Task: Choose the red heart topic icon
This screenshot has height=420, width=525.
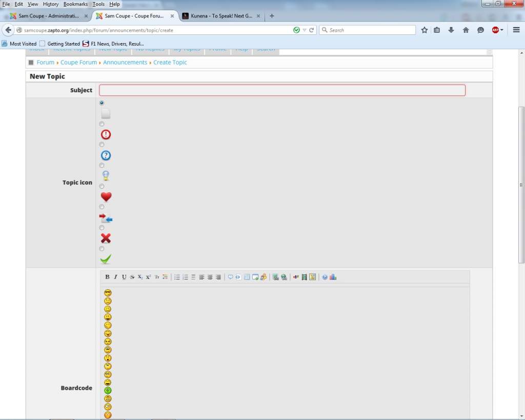Action: 102,186
